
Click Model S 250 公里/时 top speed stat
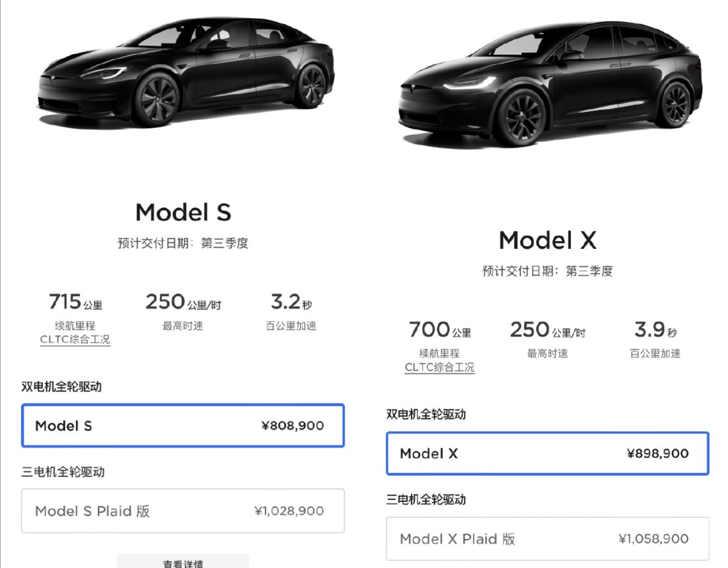click(x=183, y=302)
